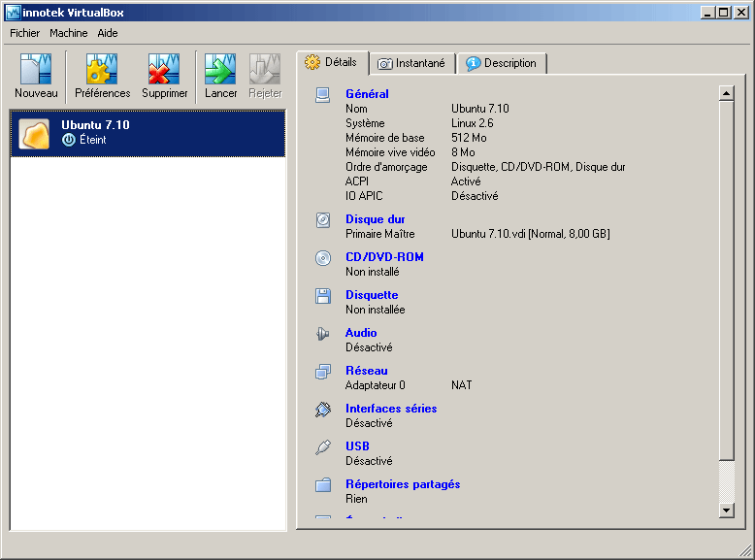The width and height of the screenshot is (755, 560).
Task: Click the 'Linux 2.6' system value
Action: point(472,123)
